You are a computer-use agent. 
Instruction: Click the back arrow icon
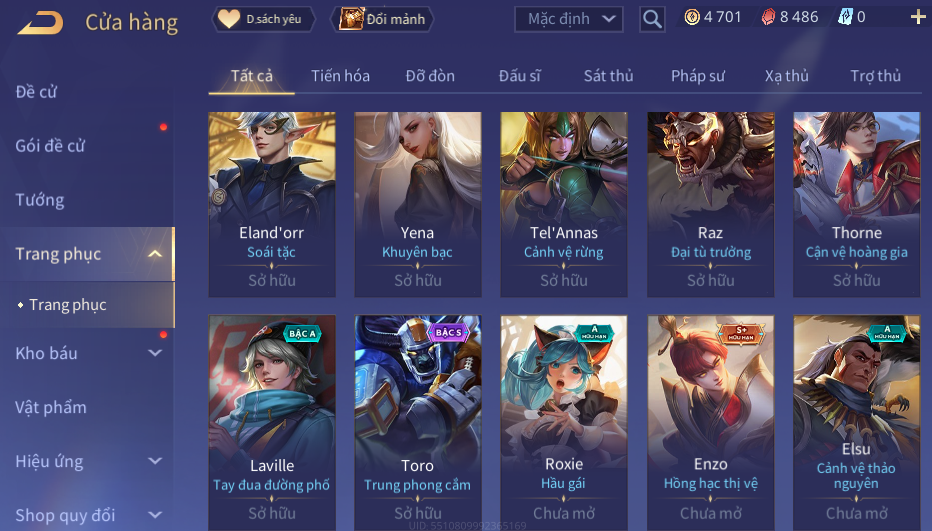[x=40, y=23]
